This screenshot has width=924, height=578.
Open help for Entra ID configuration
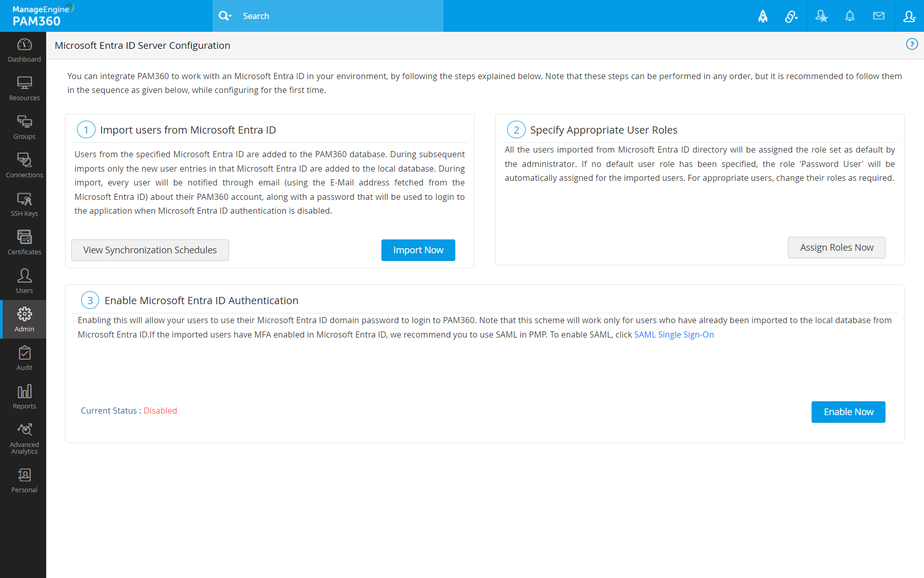[x=912, y=44]
